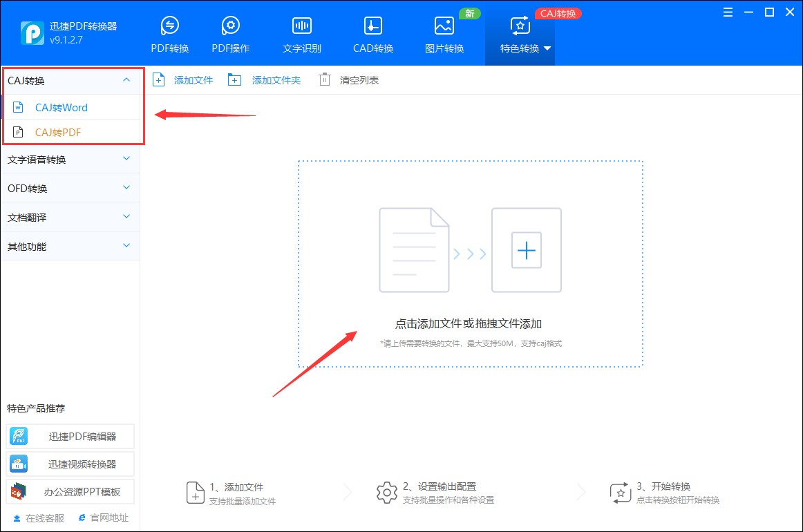Click the 其他功能 header text
This screenshot has width=803, height=532.
click(27, 247)
